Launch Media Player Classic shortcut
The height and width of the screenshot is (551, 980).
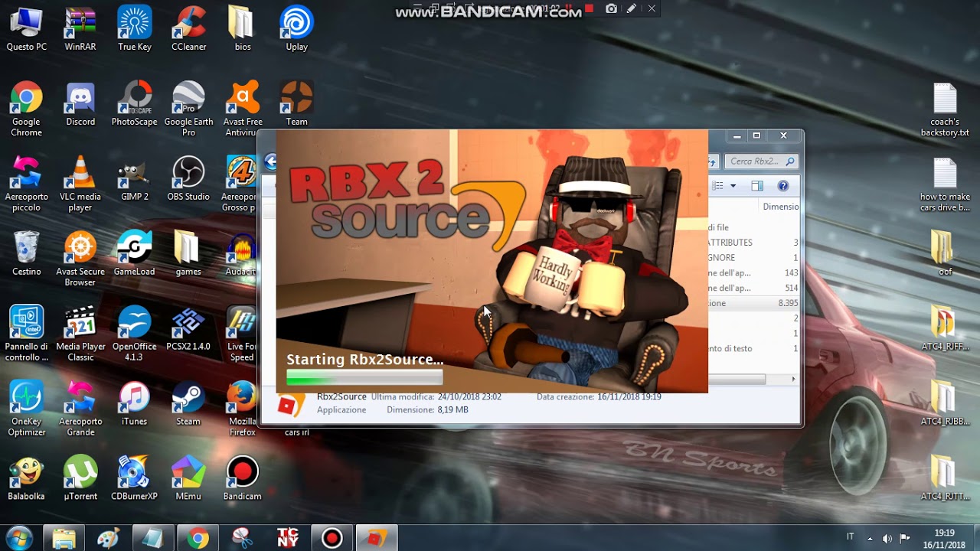click(80, 334)
